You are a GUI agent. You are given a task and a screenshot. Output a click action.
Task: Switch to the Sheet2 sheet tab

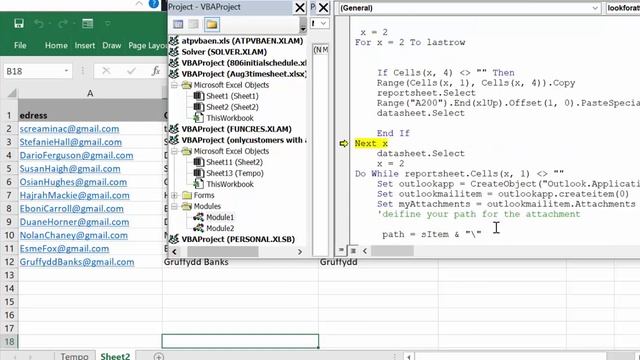coord(115,356)
